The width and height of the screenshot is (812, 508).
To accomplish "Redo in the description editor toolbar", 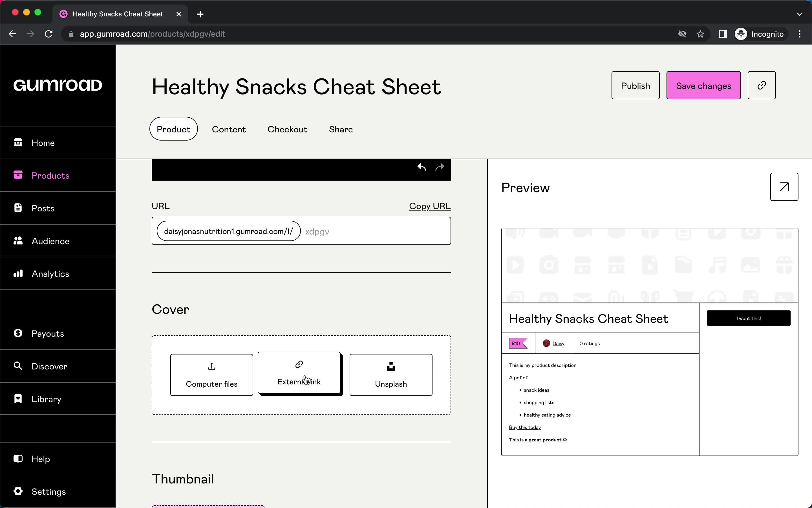I will tap(440, 167).
